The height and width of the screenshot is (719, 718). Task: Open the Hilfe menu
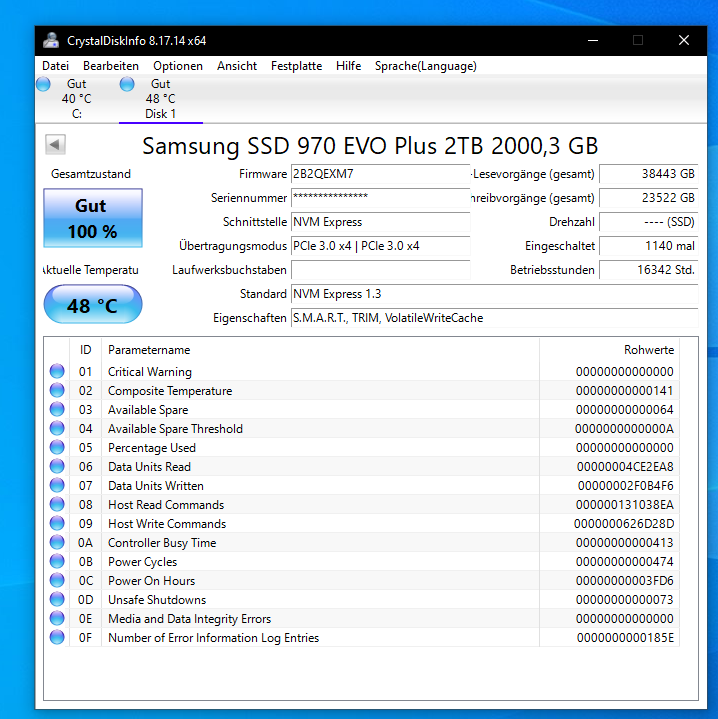coord(348,66)
